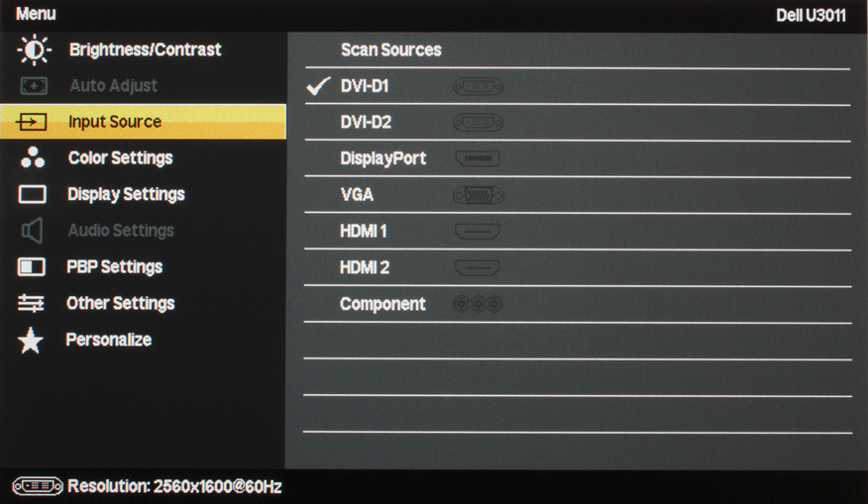This screenshot has width=868, height=504.
Task: Select the Brightness/Contrast sun icon
Action: pyautogui.click(x=35, y=50)
